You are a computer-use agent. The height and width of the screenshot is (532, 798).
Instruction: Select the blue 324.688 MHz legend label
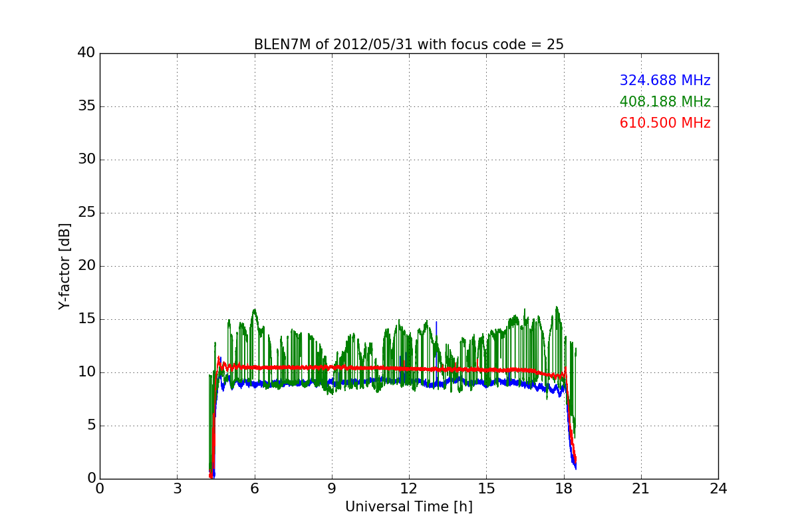665,80
